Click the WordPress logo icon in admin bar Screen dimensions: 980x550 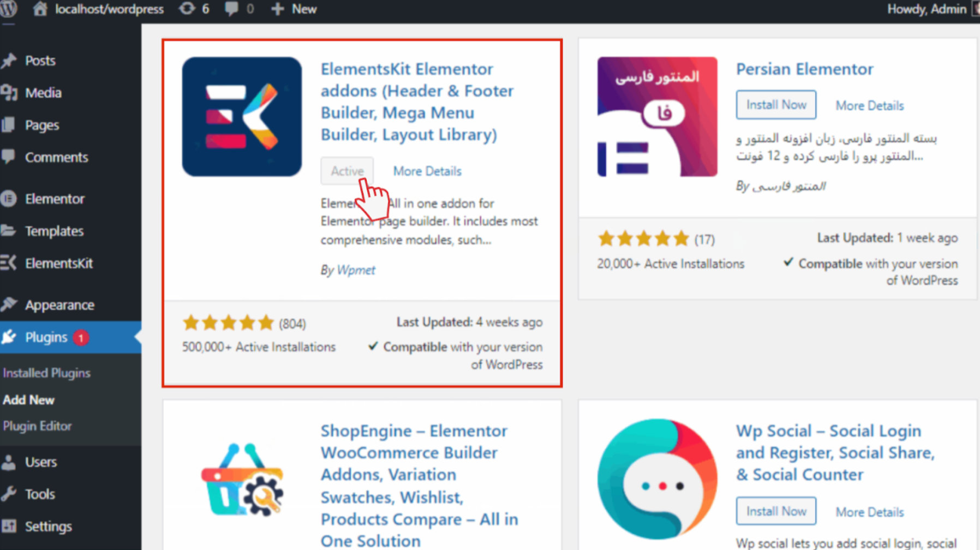8,9
